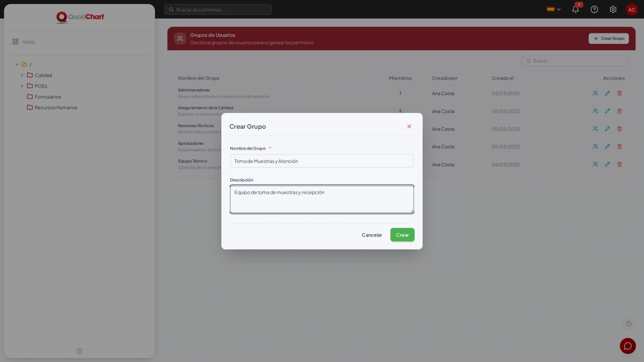Viewport: 644px width, 362px height.
Task: Click the Creado el 06/03/2025 cell
Action: pyautogui.click(x=506, y=165)
